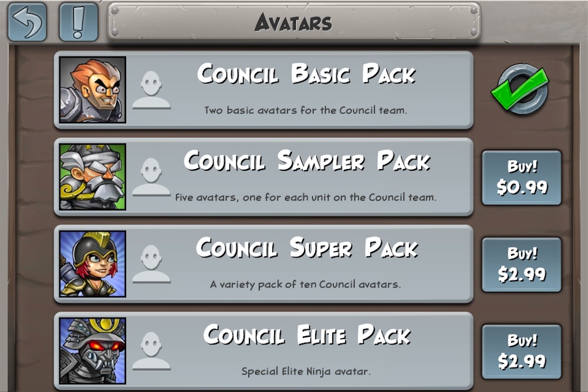Click the silhouette icon in Council Sampler Pack
This screenshot has height=392, width=588.
151,177
